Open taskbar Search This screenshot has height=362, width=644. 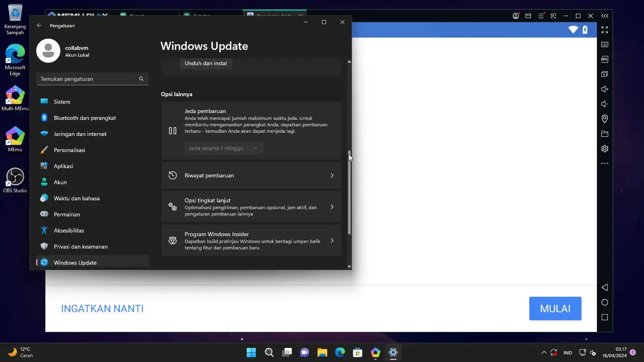[269, 353]
